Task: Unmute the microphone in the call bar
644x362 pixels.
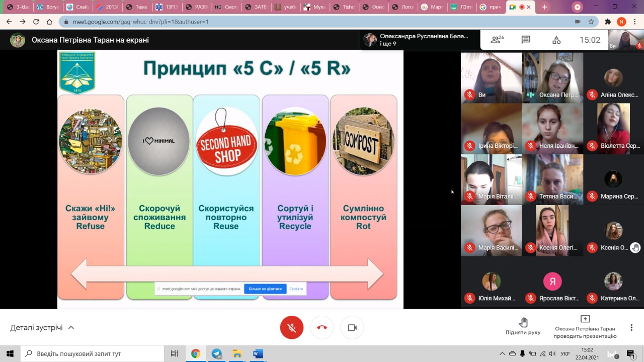Action: pos(291,327)
